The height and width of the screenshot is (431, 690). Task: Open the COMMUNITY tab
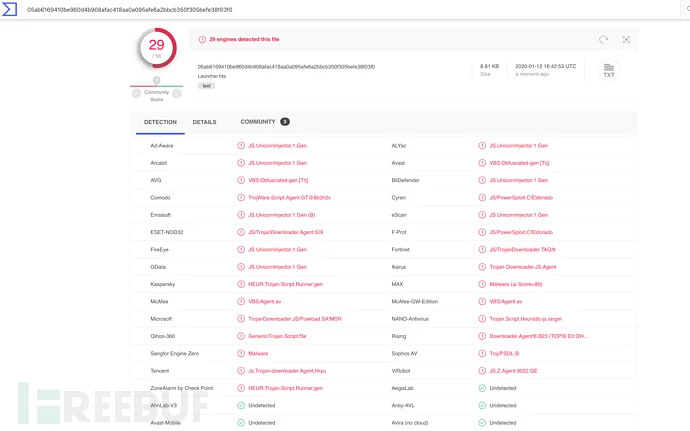(x=258, y=122)
